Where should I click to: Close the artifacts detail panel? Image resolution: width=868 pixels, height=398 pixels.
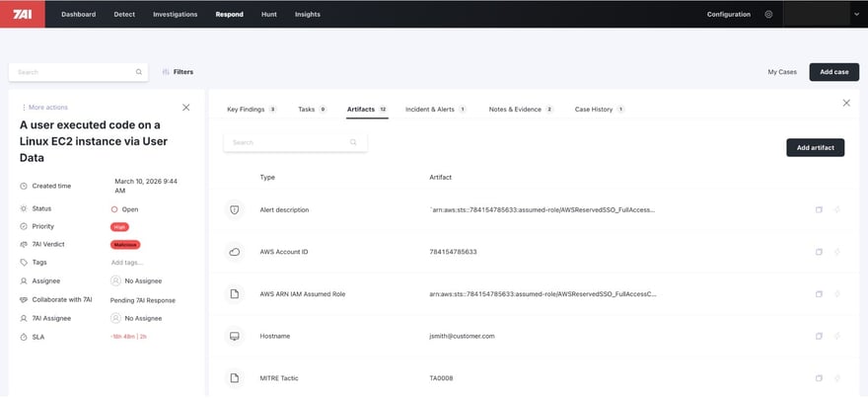coord(845,103)
